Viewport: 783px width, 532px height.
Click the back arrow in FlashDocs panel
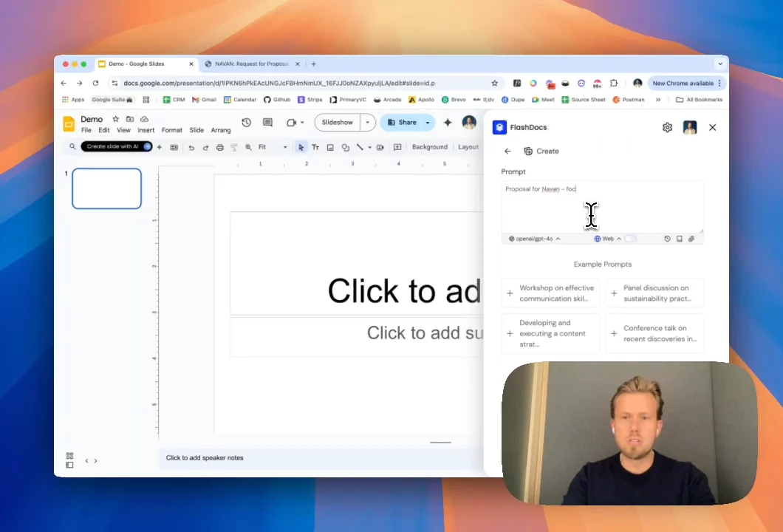click(x=507, y=151)
